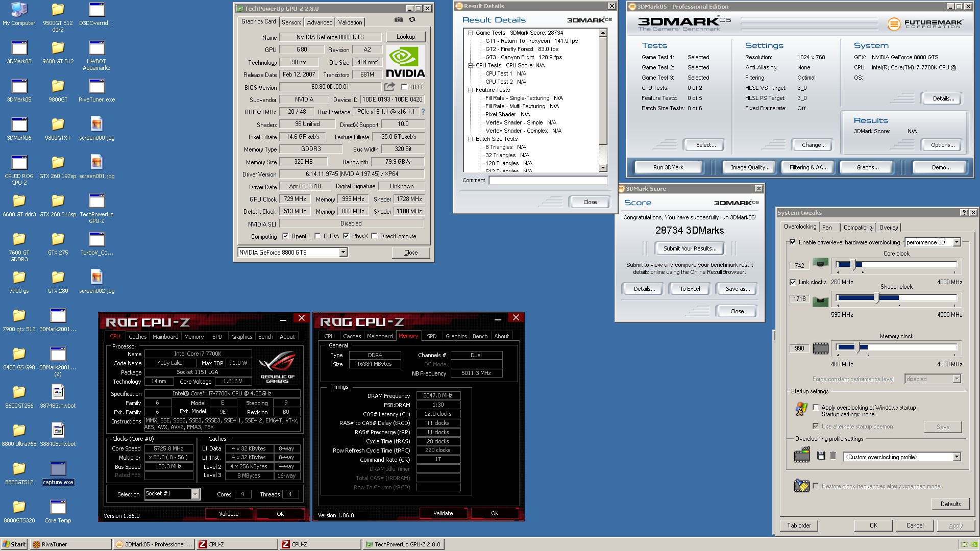Collapse Game Tests tree node

(x=470, y=33)
